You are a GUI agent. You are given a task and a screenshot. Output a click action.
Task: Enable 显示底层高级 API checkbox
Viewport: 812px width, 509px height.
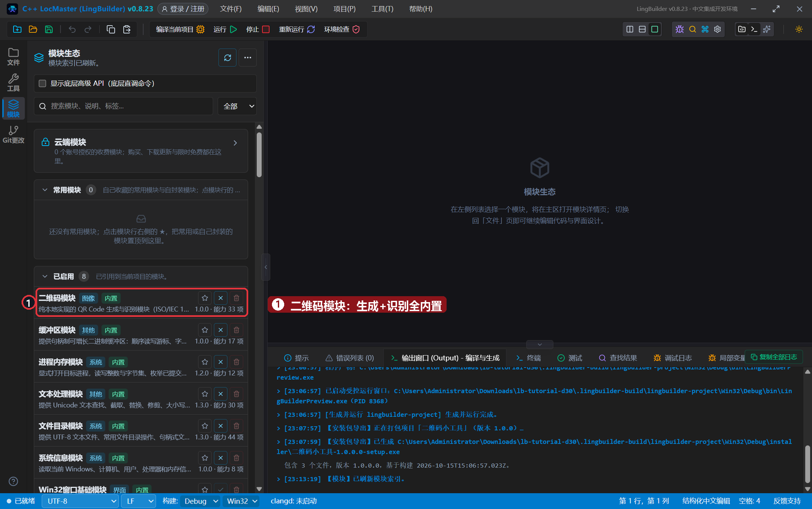click(x=42, y=83)
